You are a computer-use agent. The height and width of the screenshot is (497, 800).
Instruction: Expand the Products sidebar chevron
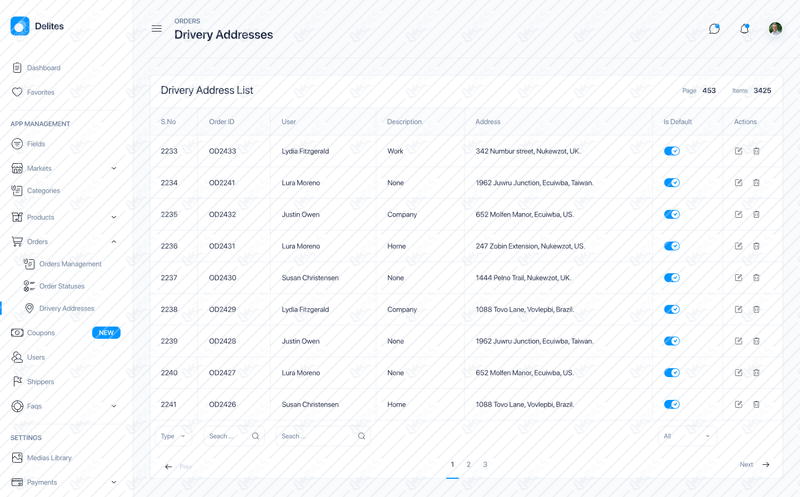pos(114,217)
